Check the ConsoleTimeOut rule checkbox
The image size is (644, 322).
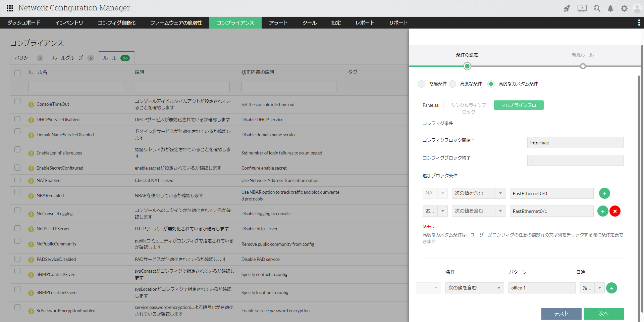click(17, 101)
